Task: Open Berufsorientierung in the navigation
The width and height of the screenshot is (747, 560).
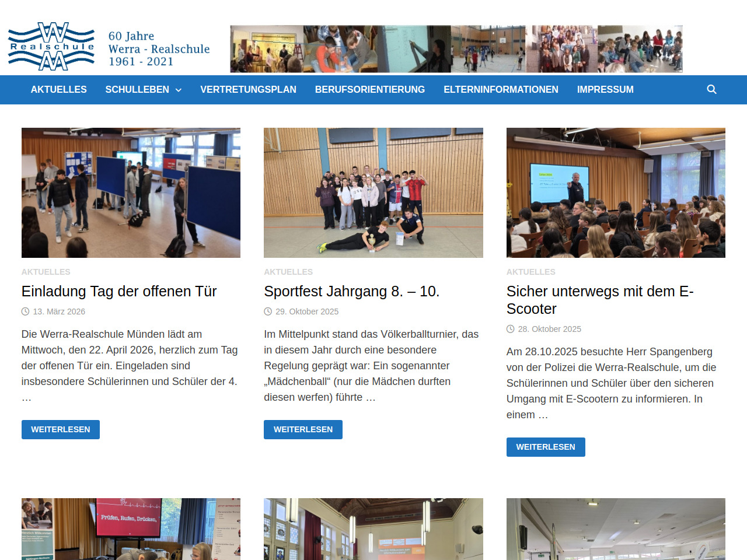Action: [x=369, y=89]
